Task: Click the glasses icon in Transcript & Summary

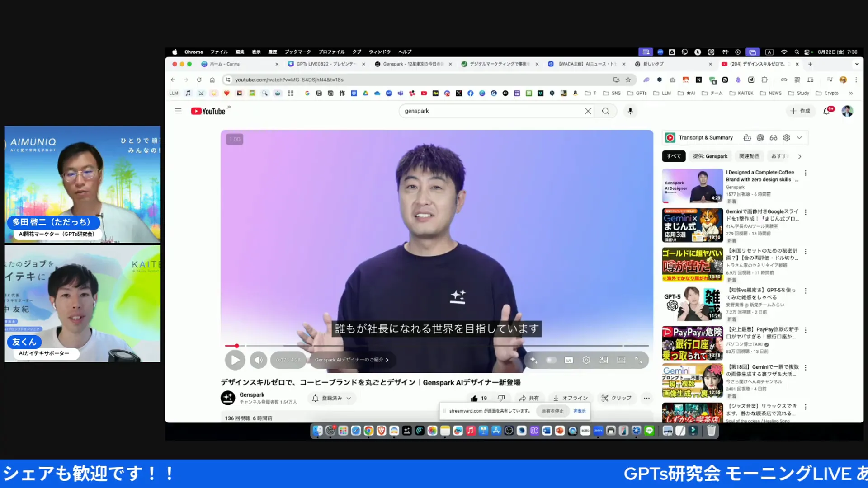Action: 774,137
